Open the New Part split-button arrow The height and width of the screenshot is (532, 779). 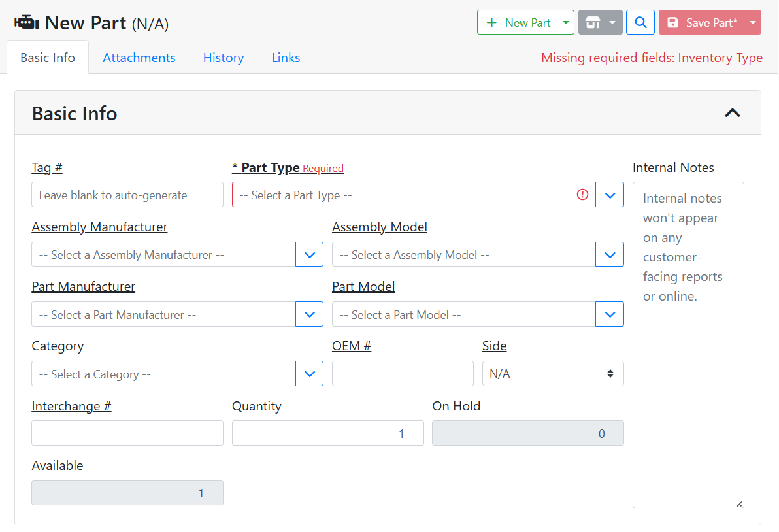[566, 22]
